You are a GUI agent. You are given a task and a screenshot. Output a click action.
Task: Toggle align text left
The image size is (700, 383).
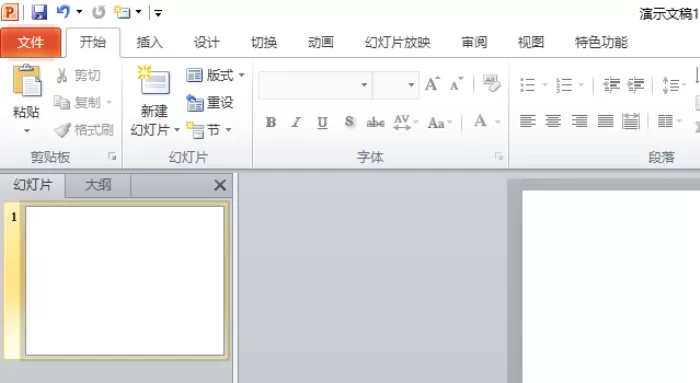(x=528, y=121)
